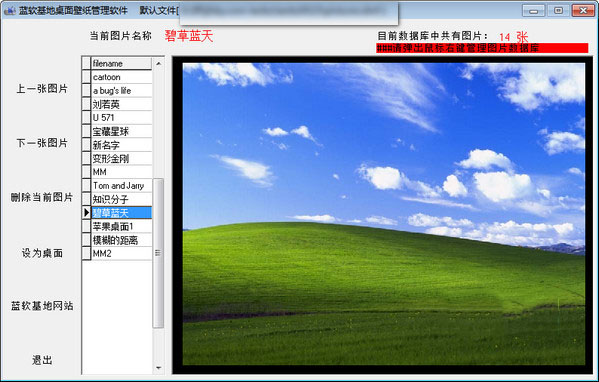Click the list scrollbar up arrow
The image size is (599, 382).
(x=159, y=63)
